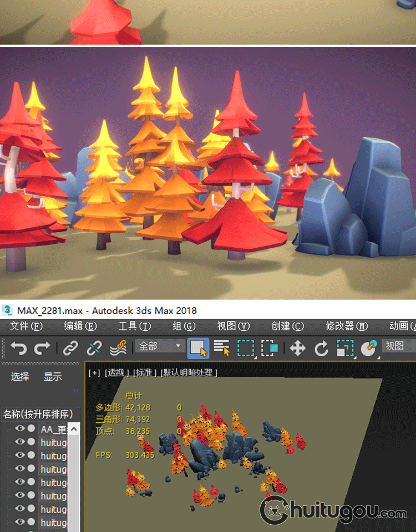Open the 视图 reference coordinate dropdown
Screen dimensions: 416x532
point(398,346)
